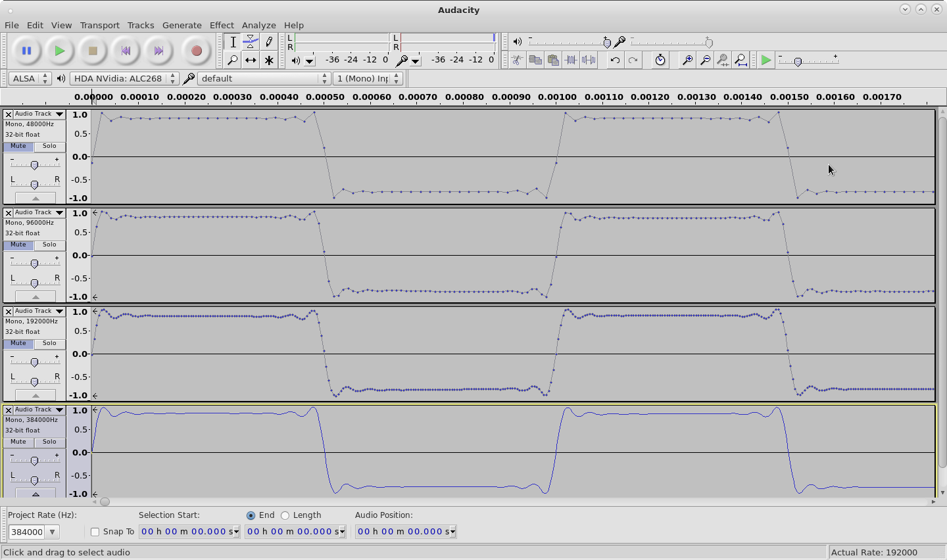Open 96000Hz track's Audio Track menu

click(39, 212)
